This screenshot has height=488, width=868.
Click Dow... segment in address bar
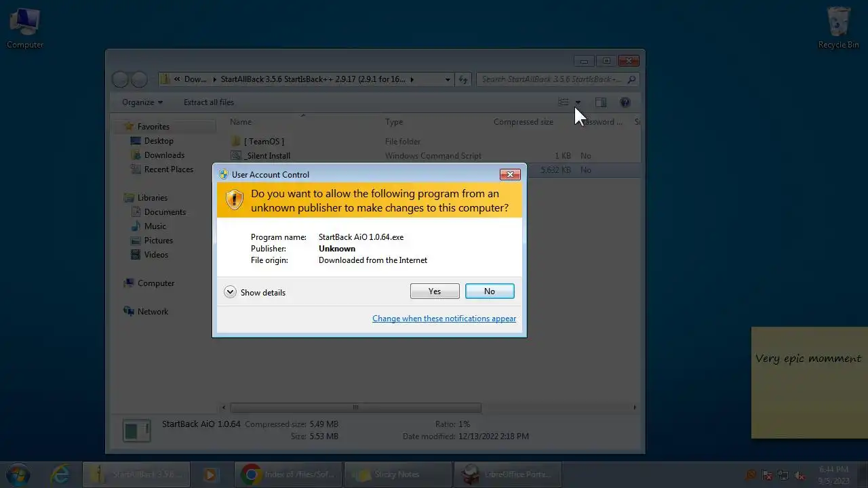click(195, 79)
